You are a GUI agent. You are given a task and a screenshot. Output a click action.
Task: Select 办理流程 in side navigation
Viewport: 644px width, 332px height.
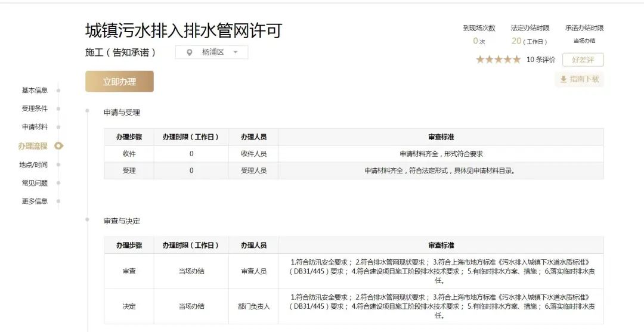pyautogui.click(x=33, y=146)
